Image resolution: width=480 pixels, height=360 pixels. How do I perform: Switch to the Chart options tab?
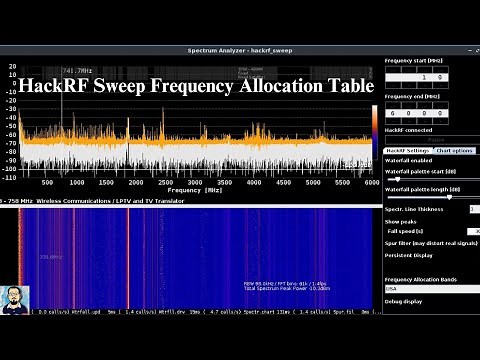pos(454,151)
